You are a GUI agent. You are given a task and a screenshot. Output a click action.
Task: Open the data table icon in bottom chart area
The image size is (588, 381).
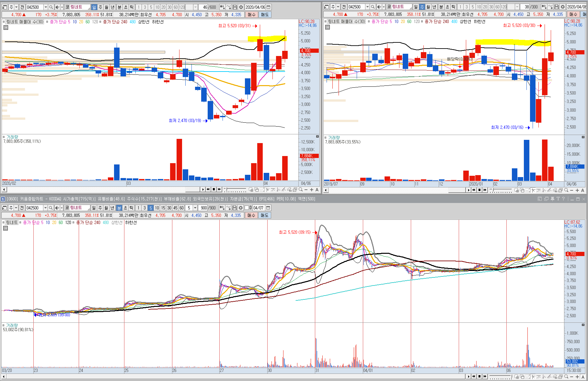pyautogui.click(x=6, y=228)
